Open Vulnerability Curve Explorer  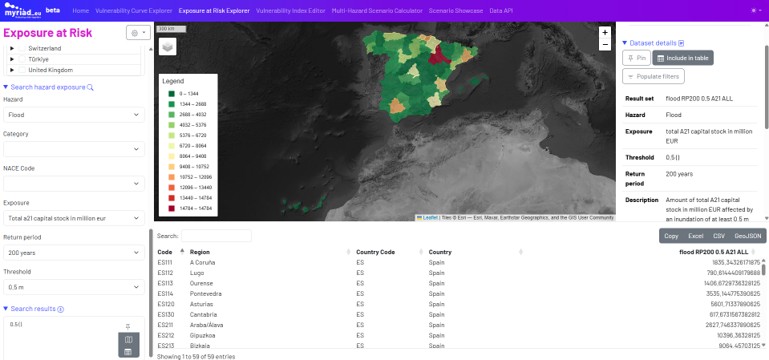[x=134, y=11]
